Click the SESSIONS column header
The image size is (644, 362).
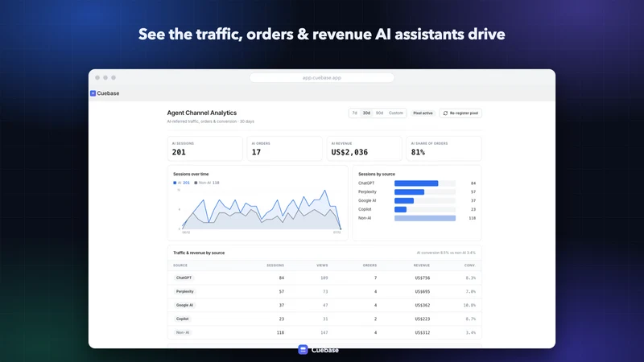tap(275, 265)
